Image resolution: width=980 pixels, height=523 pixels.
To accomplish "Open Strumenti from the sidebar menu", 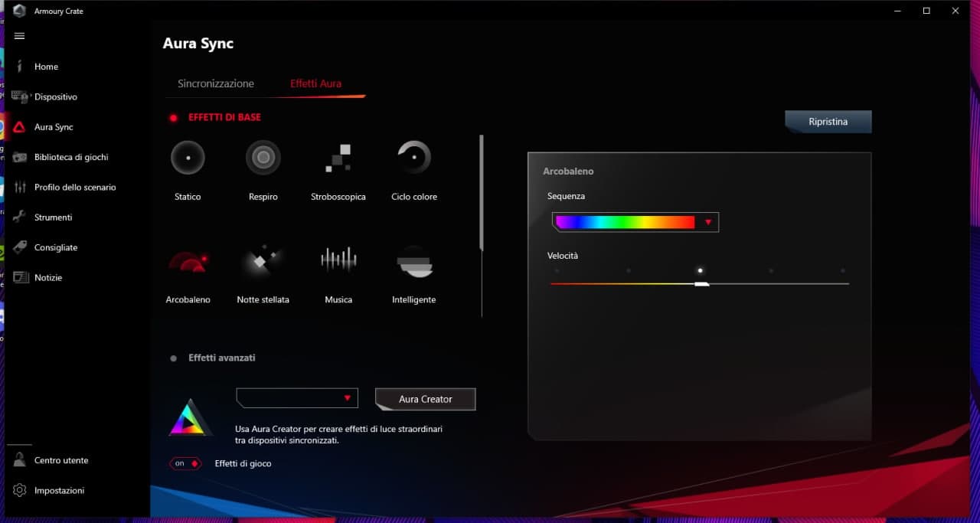I will pyautogui.click(x=53, y=217).
